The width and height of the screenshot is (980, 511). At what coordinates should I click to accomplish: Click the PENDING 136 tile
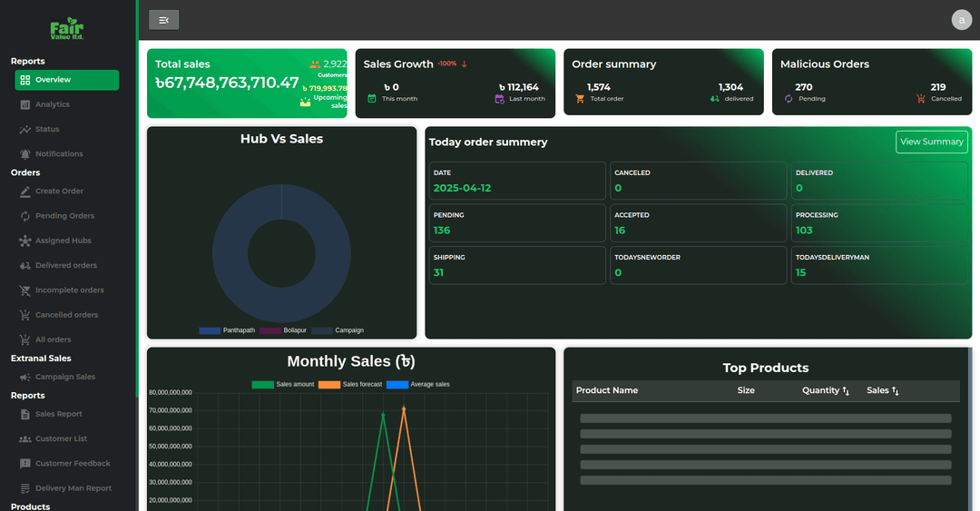coord(517,223)
